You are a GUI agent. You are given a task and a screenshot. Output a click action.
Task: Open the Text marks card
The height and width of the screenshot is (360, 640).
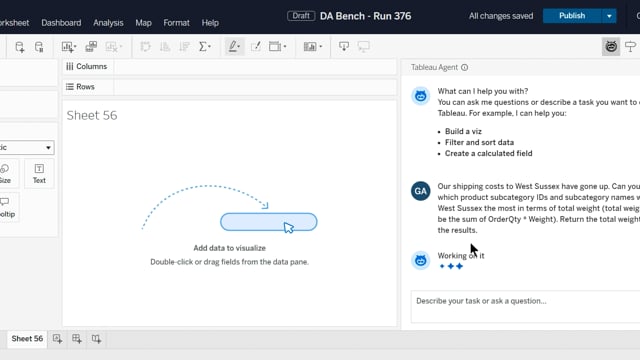pos(39,173)
